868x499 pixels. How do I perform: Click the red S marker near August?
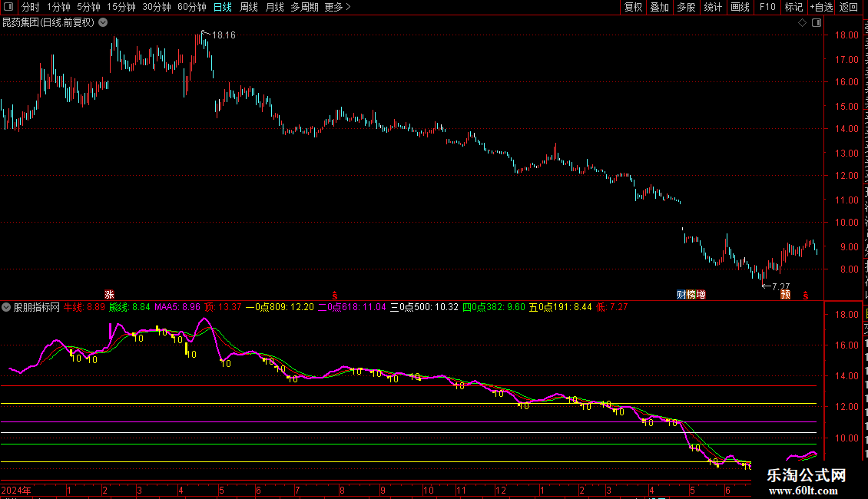tap(334, 296)
